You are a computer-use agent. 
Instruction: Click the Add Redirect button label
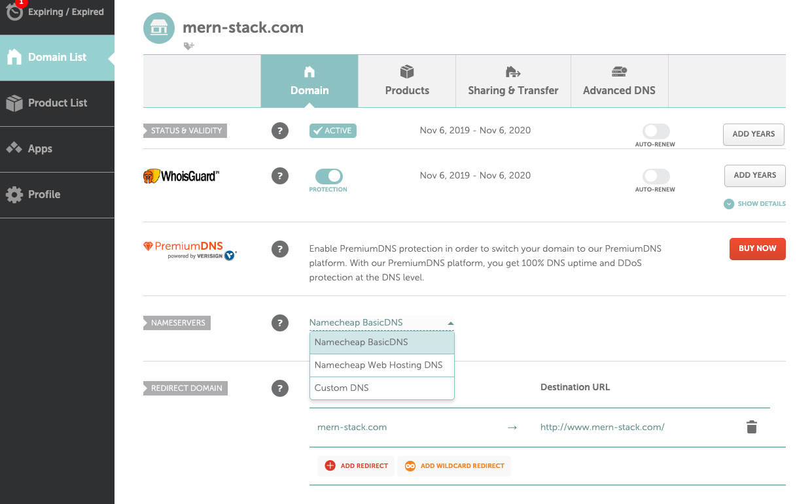364,466
